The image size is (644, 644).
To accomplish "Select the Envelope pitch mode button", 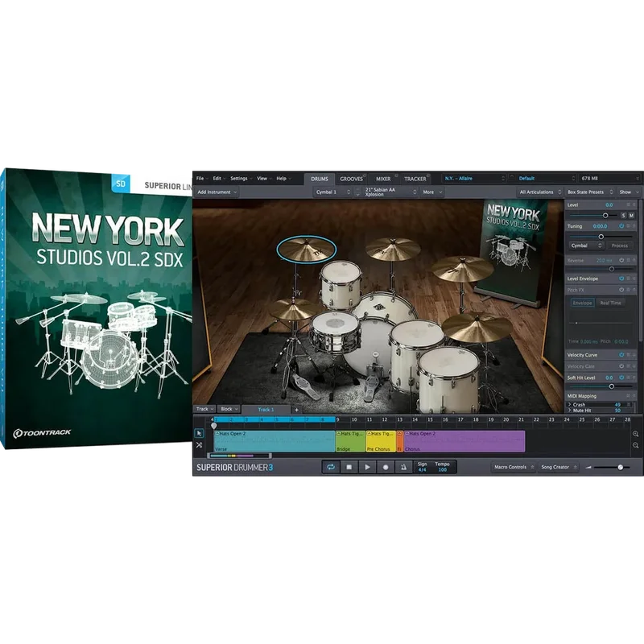I will point(582,303).
